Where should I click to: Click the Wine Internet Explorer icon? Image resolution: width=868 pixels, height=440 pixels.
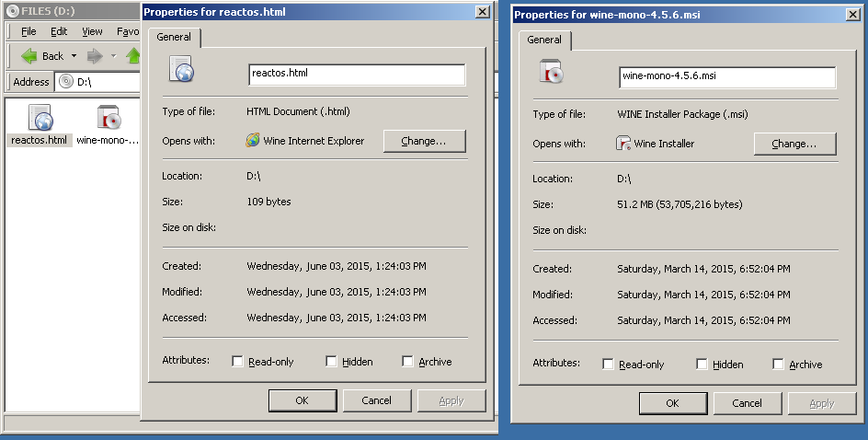253,140
